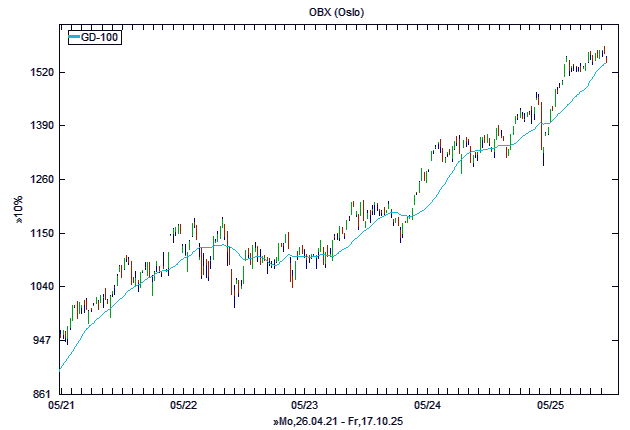
Task: Select the 05/25 date tick label
Action: 550,406
